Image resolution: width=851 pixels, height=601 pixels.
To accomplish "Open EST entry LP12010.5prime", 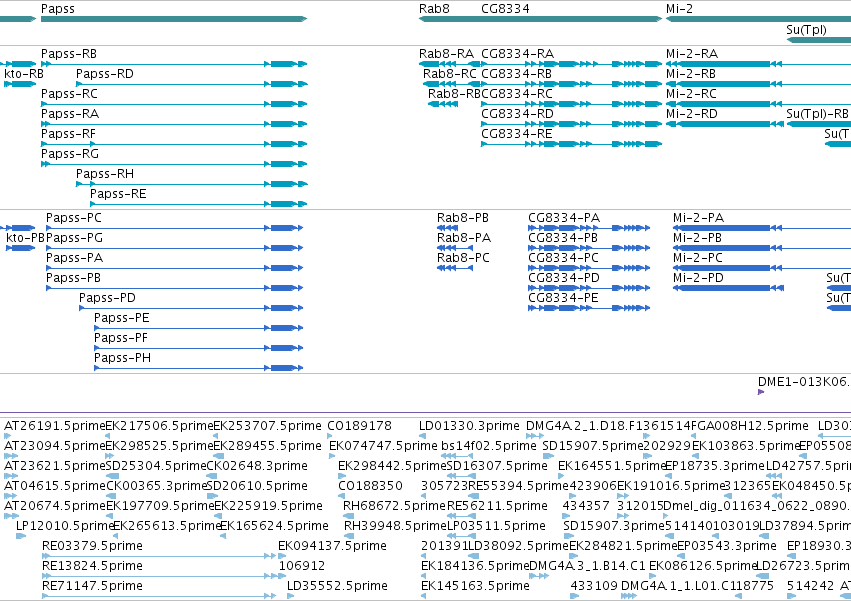I will point(65,526).
